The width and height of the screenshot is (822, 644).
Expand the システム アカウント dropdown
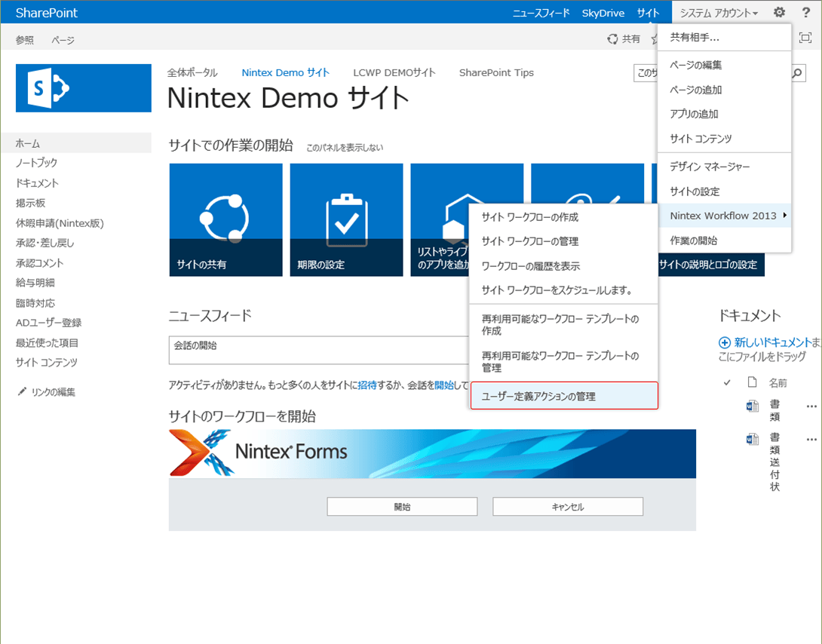719,13
